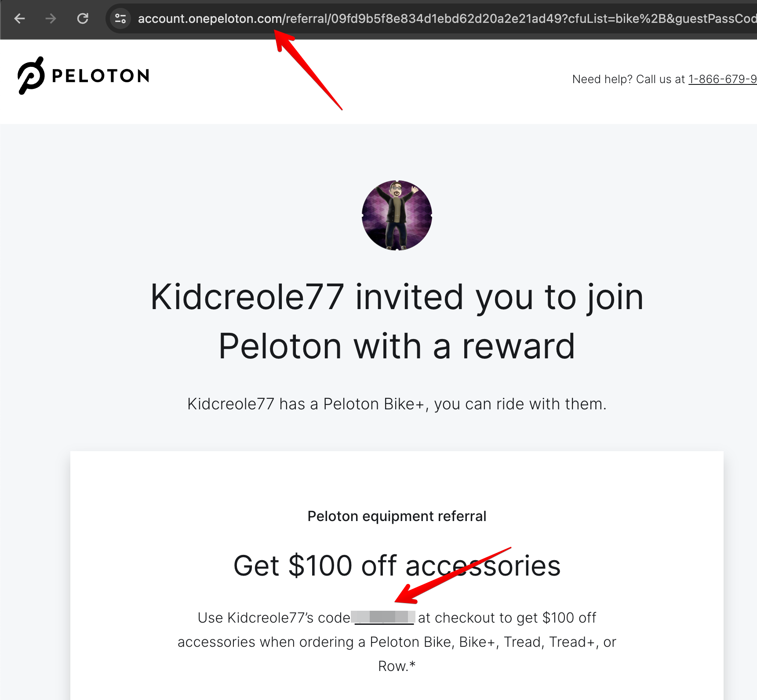Viewport: 757px width, 700px height.
Task: Click the "Need help? Call us at" text
Action: pyautogui.click(x=629, y=79)
